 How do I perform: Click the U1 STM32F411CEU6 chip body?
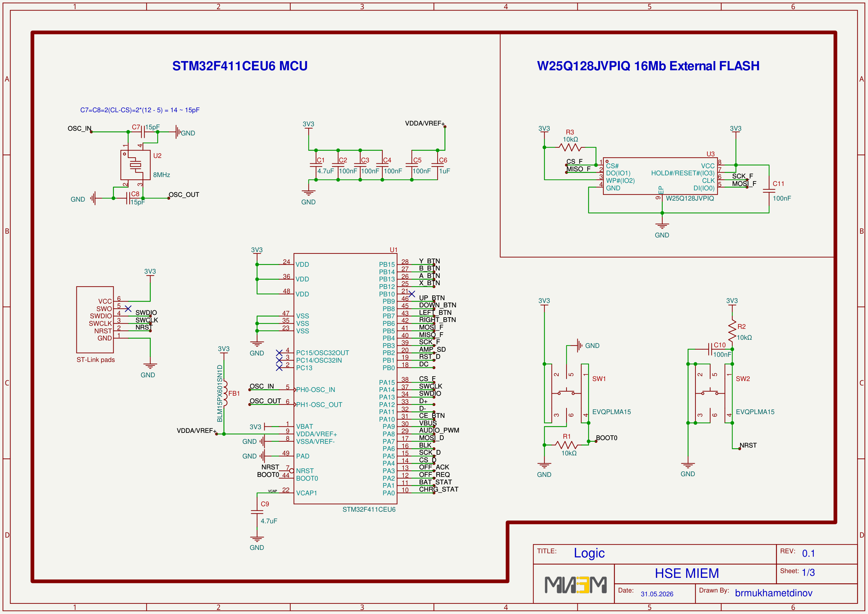(x=345, y=378)
